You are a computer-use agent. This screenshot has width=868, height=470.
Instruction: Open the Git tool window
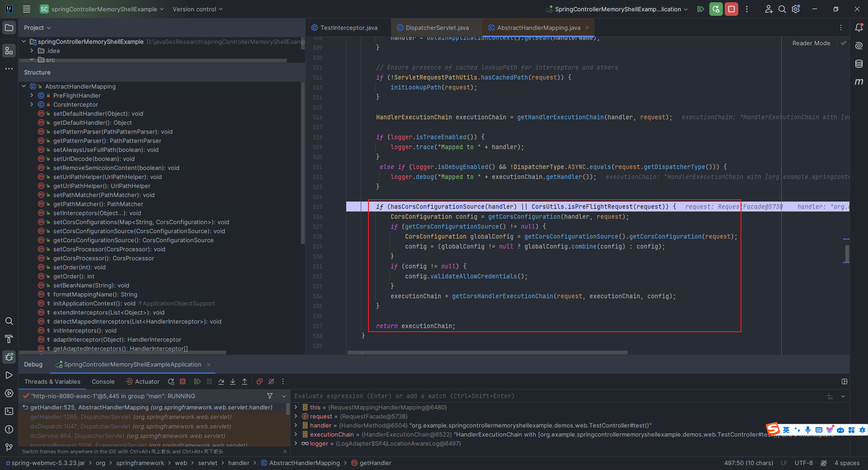[9, 447]
